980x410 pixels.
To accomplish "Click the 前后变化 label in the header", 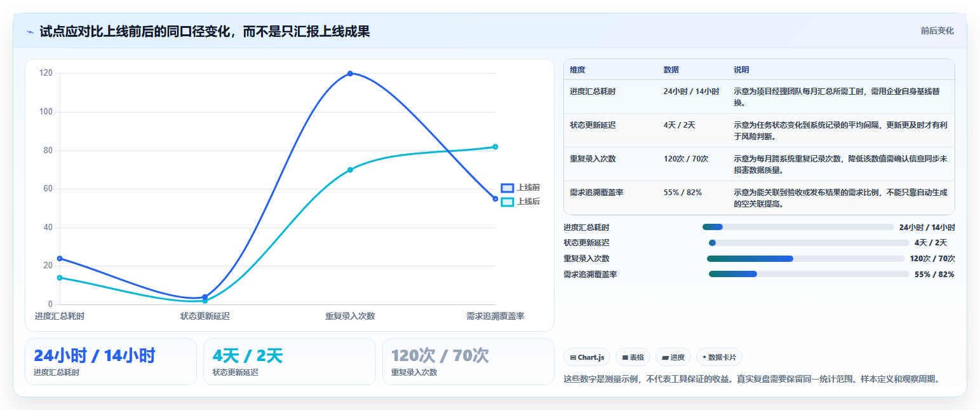I will pos(937,31).
